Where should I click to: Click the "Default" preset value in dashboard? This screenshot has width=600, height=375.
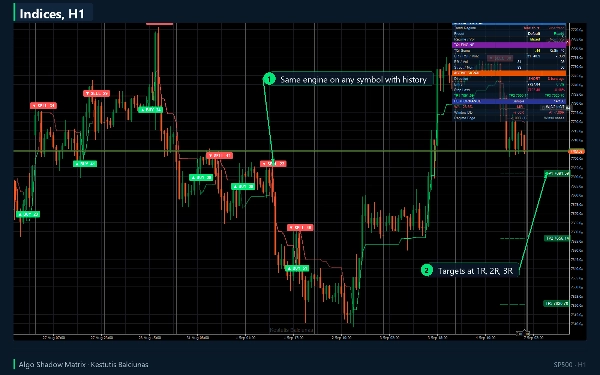pos(534,33)
